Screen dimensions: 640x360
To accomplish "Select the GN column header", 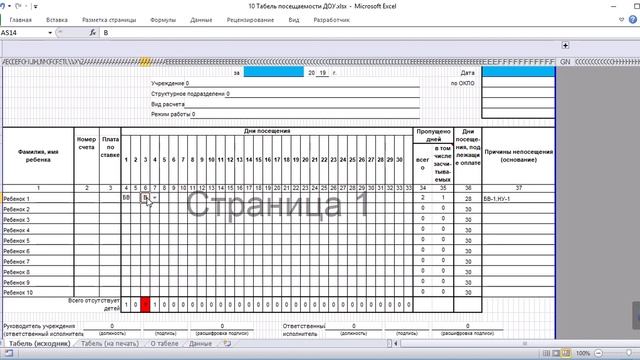I will click(565, 62).
